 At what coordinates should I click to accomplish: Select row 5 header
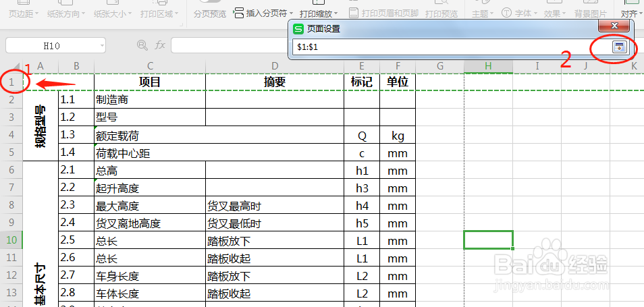pos(11,152)
